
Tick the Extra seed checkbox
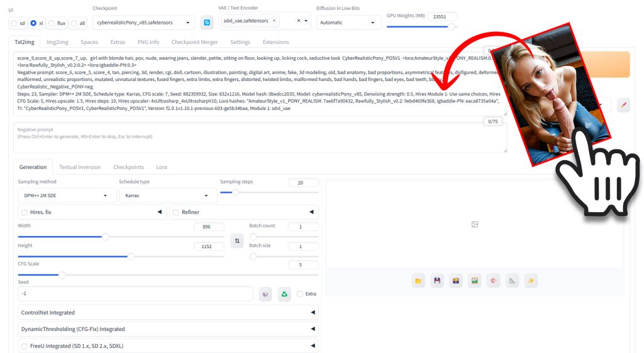[x=300, y=294]
